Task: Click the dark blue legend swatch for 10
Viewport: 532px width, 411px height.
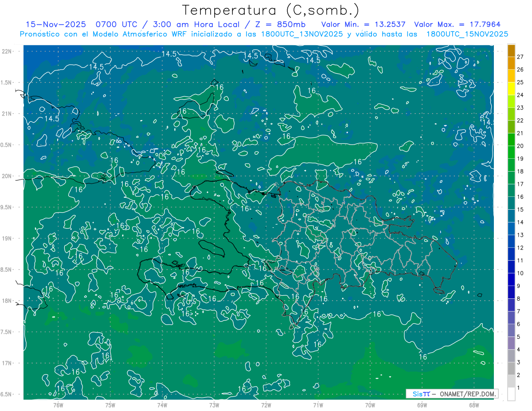Action: (x=511, y=267)
